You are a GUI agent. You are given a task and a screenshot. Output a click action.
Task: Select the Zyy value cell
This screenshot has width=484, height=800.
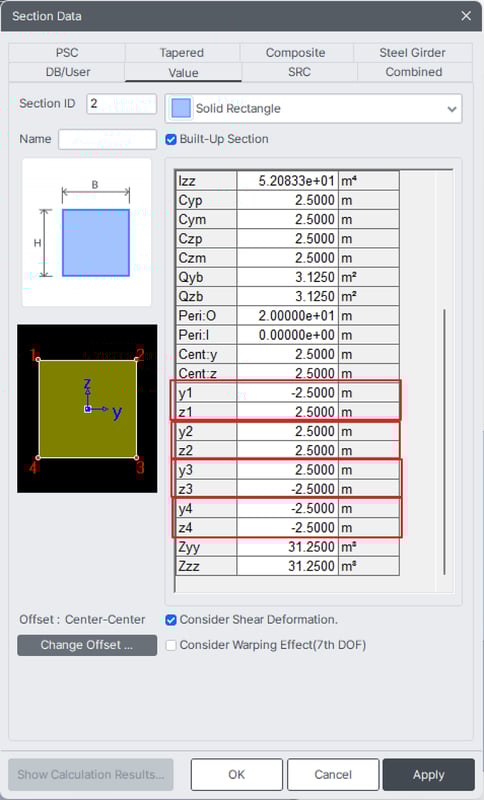[x=288, y=547]
